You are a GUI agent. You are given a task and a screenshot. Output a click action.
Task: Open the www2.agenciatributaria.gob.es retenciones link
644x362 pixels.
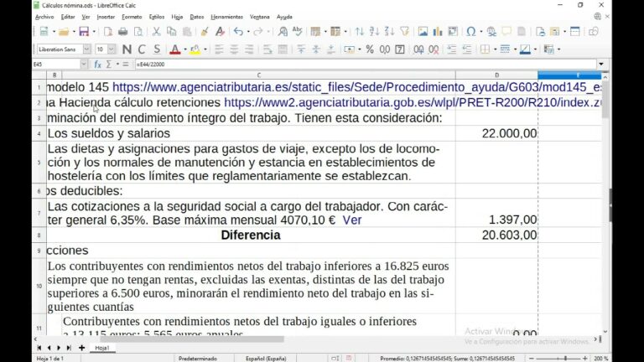[413, 102]
